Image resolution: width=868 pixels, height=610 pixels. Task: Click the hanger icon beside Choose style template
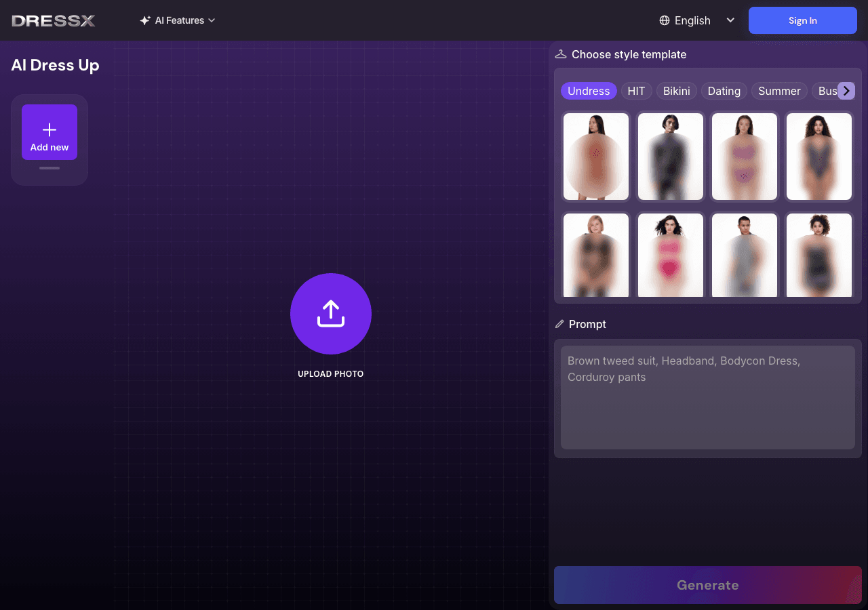click(x=561, y=54)
